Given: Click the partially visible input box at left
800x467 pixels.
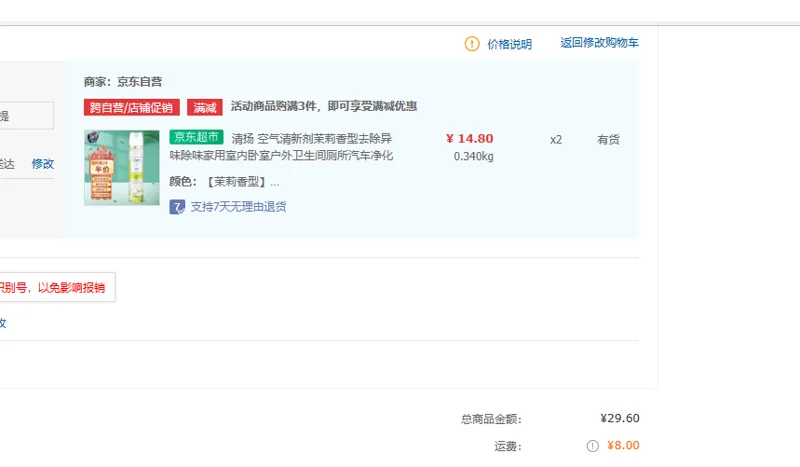Looking at the screenshot, I should coord(27,115).
